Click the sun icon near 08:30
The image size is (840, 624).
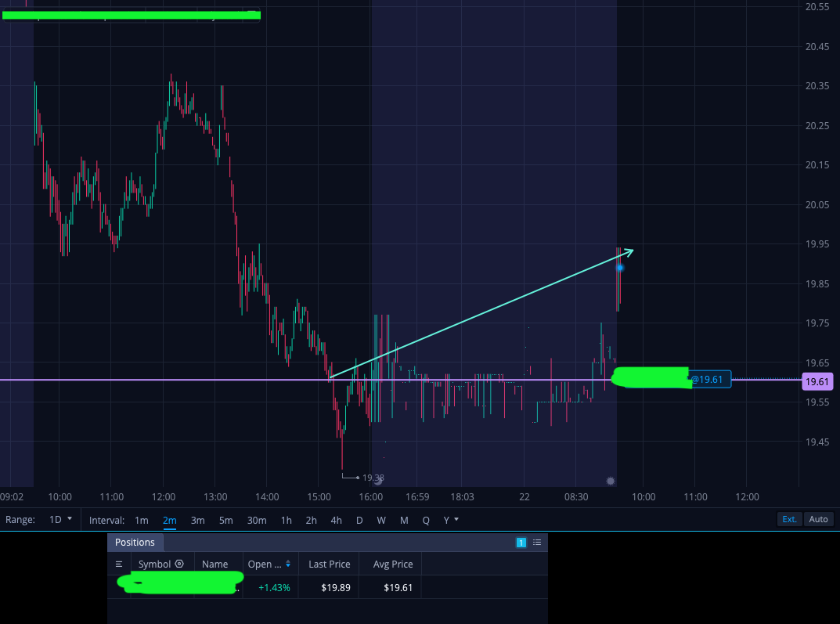(x=610, y=481)
